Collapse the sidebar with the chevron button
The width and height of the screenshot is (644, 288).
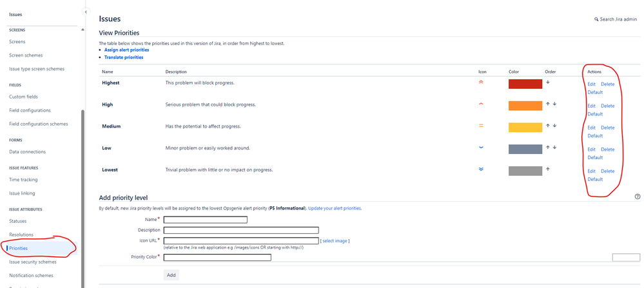86,12
